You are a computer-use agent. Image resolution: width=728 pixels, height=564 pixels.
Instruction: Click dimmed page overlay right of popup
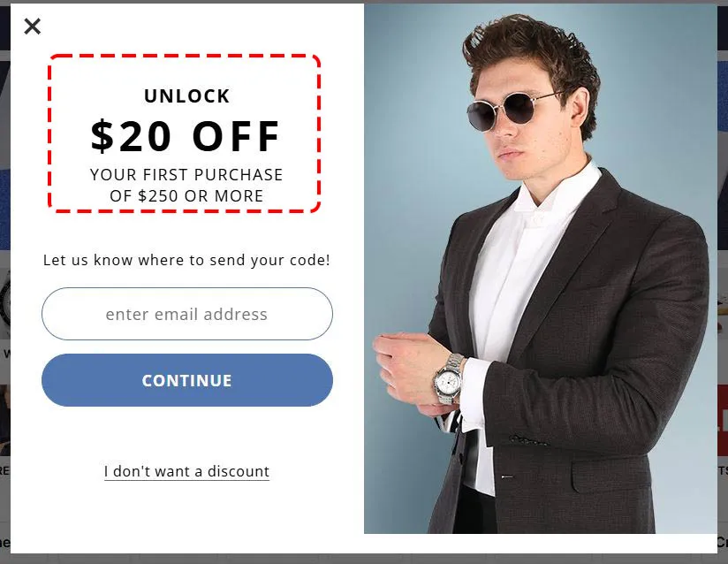[723, 278]
